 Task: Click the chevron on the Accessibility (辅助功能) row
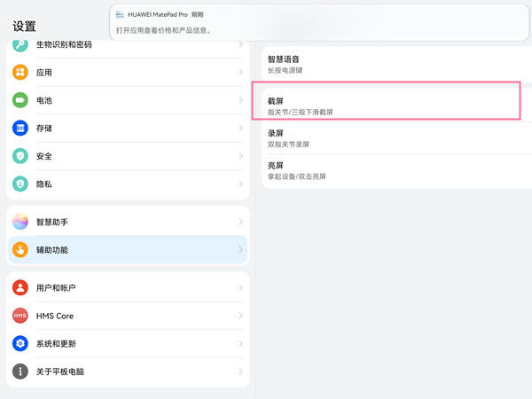[240, 250]
